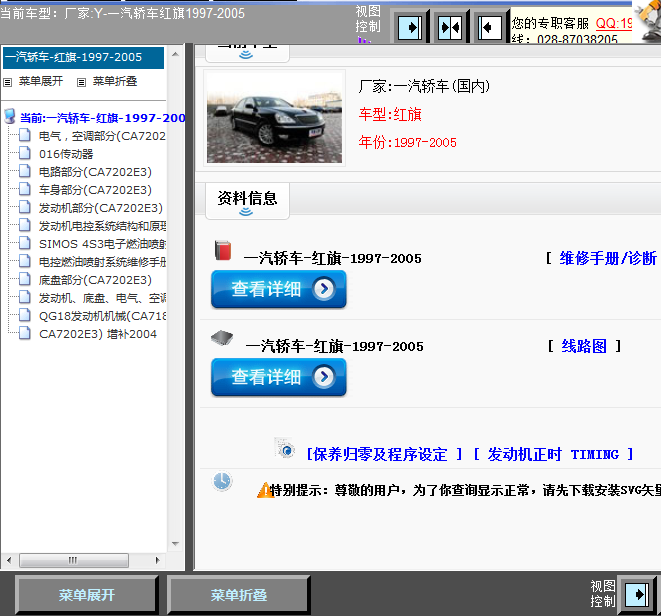Select tree item SIMOS 4S3电子燃油喷射
The width and height of the screenshot is (661, 616).
point(102,244)
